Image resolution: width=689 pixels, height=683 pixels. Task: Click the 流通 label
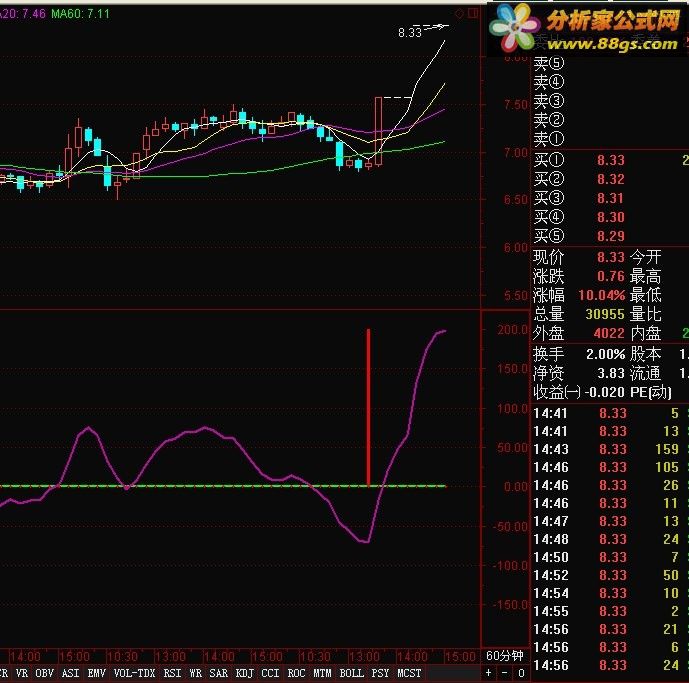coord(645,373)
